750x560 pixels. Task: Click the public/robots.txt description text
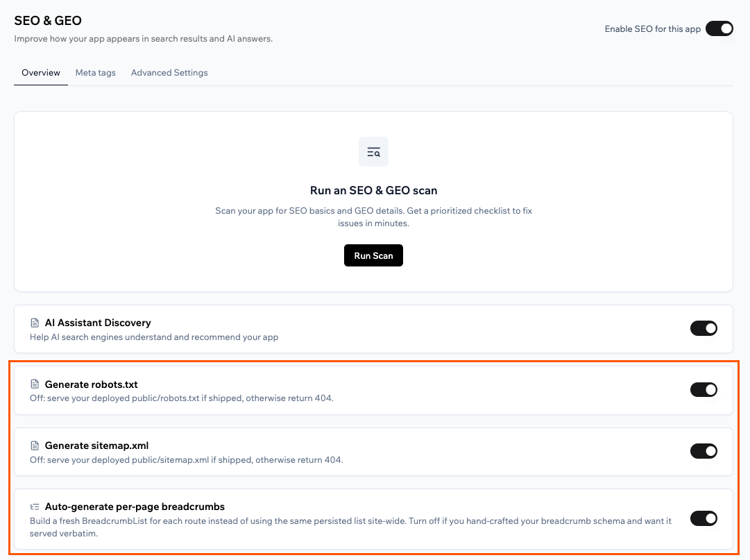182,398
